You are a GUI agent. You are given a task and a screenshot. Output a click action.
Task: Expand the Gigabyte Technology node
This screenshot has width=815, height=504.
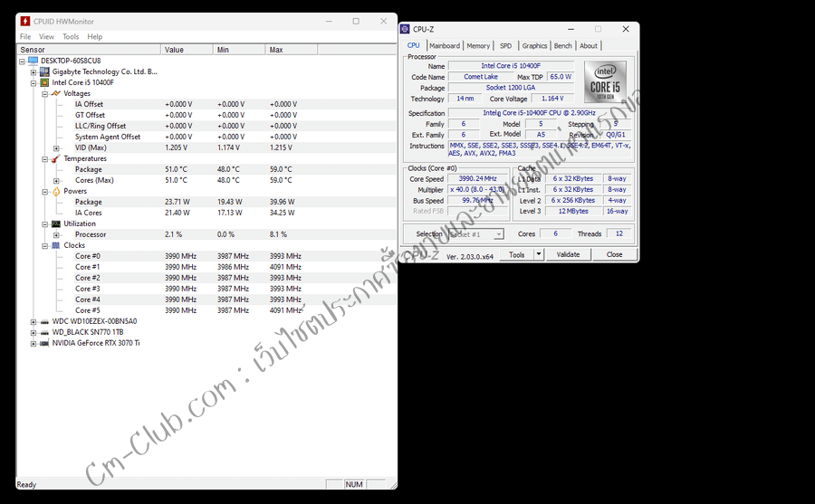point(34,72)
